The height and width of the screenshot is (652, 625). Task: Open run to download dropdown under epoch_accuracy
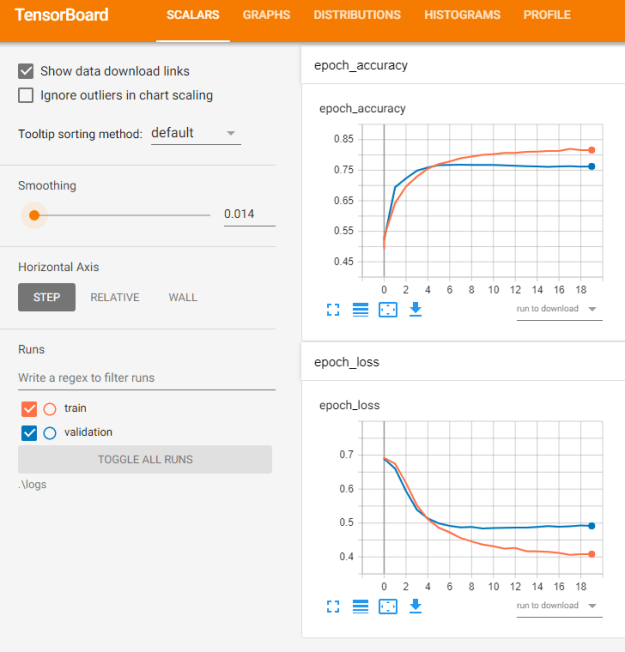(x=558, y=309)
